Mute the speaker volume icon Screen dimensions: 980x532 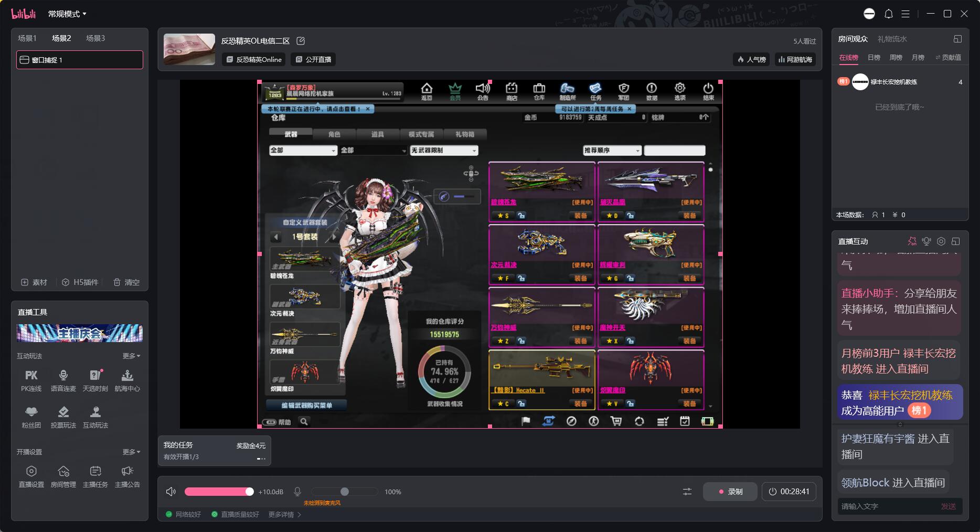click(x=171, y=492)
